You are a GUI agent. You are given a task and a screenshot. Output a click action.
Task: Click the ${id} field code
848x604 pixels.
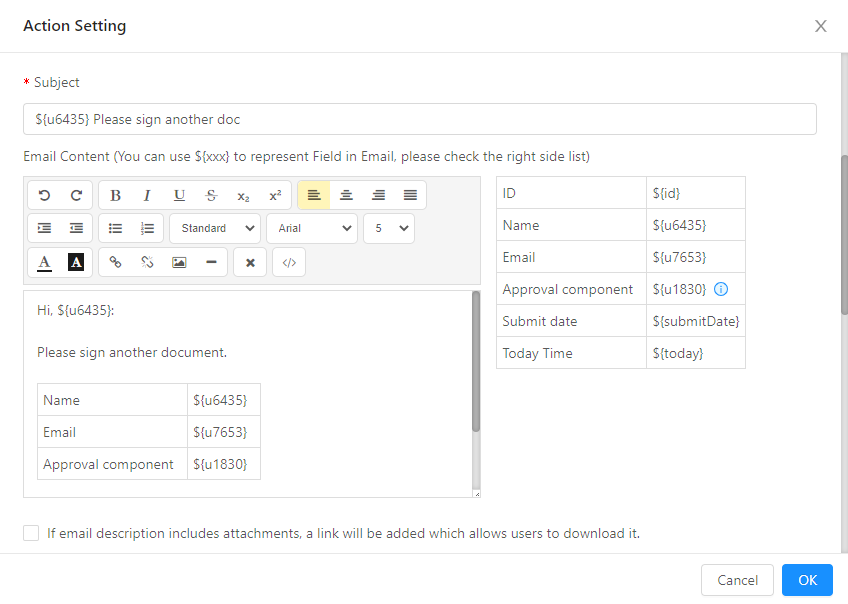666,193
